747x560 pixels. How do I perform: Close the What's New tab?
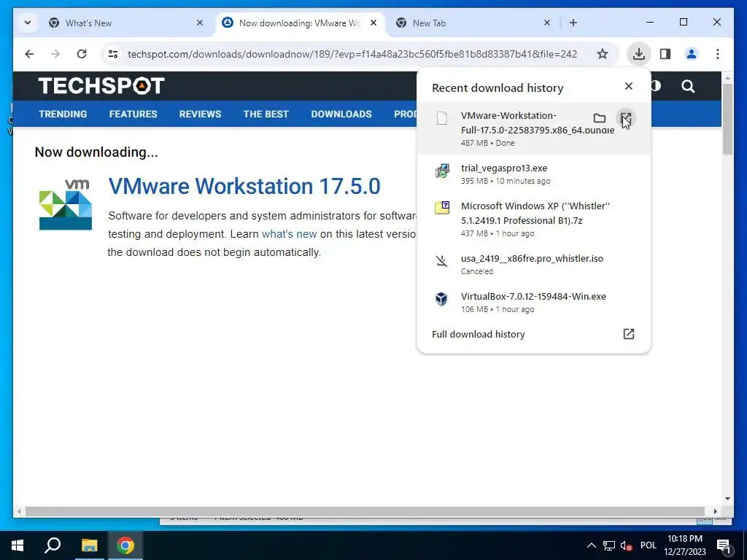tap(200, 23)
